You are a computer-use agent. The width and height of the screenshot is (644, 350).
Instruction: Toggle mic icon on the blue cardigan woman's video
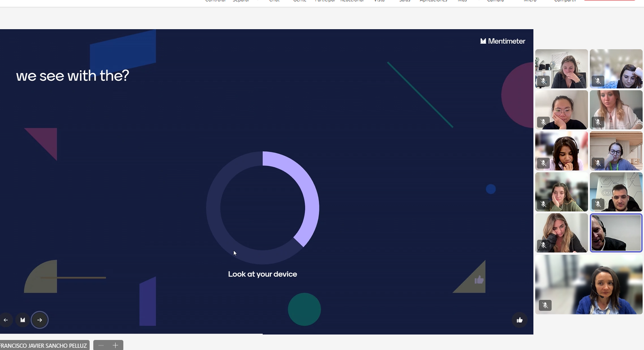pos(545,305)
